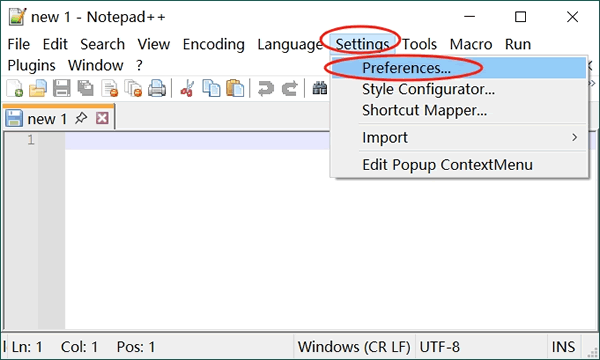Viewport: 600px width, 360px height.
Task: Undo the last action via toolbar arrow
Action: (x=266, y=88)
